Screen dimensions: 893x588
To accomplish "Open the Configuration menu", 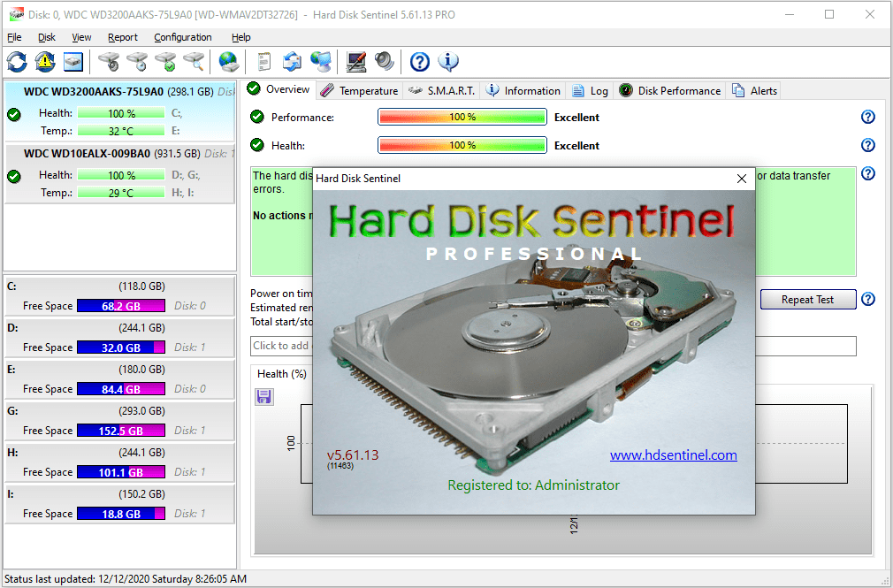I will pyautogui.click(x=183, y=37).
